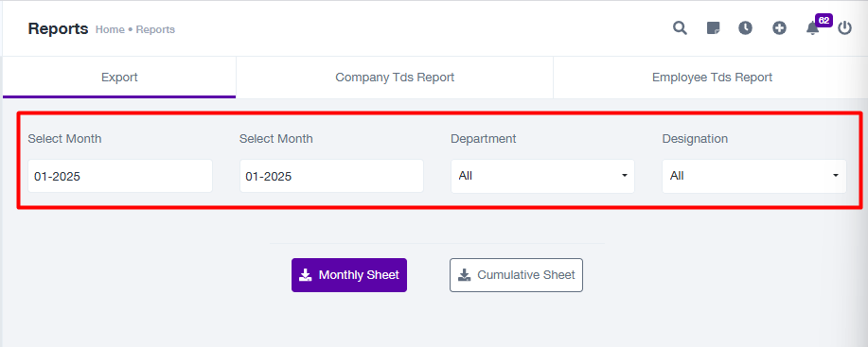The height and width of the screenshot is (347, 868).
Task: Click the first Select Month field
Action: [x=120, y=176]
